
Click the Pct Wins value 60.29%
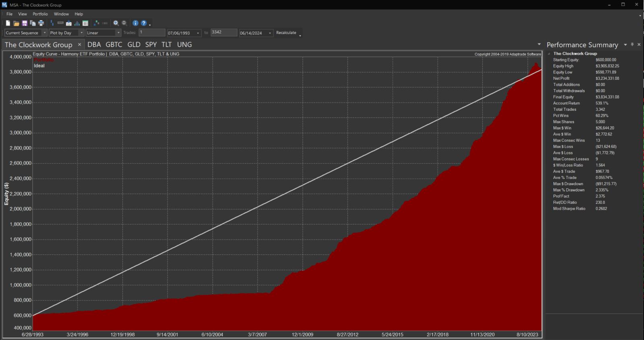tap(602, 116)
